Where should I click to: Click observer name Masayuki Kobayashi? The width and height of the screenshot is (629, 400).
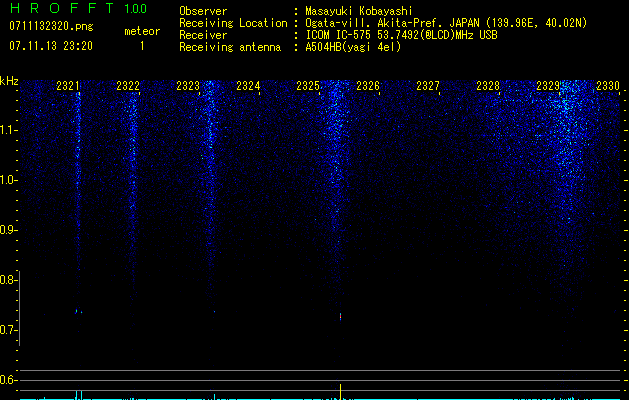pyautogui.click(x=359, y=11)
